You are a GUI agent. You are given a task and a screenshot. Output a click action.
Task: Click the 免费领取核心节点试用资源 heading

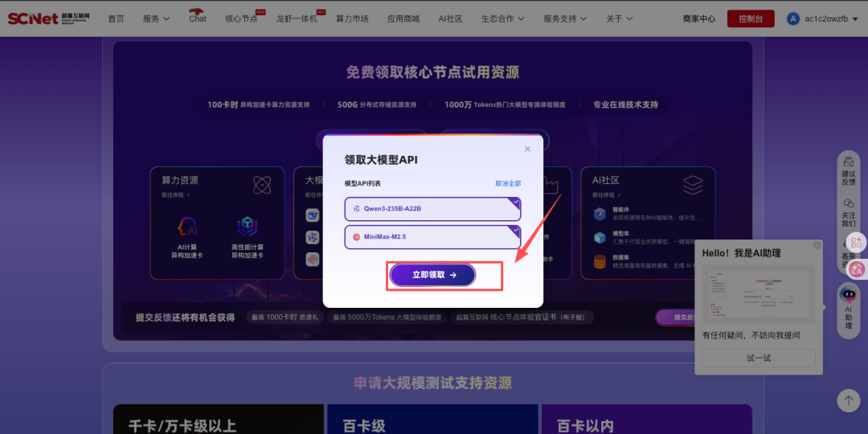click(x=432, y=72)
